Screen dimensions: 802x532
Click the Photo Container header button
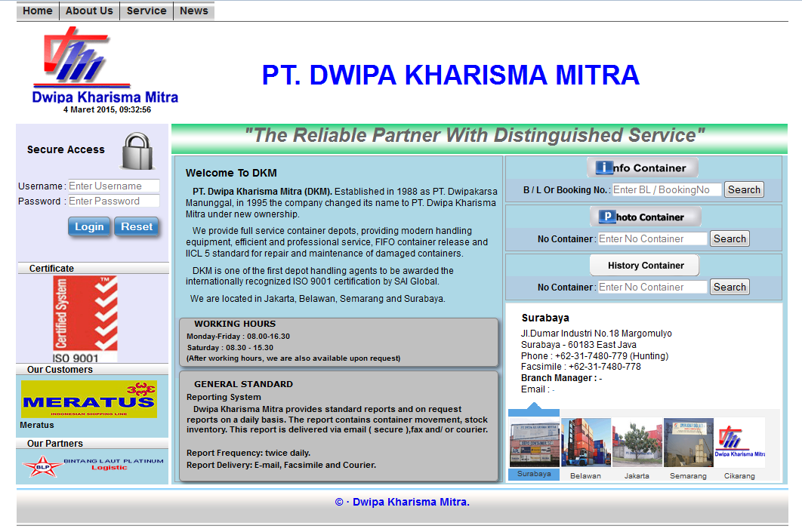point(646,217)
